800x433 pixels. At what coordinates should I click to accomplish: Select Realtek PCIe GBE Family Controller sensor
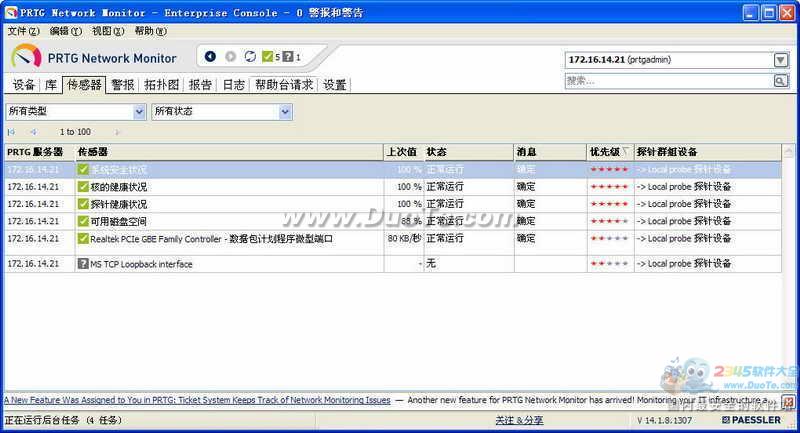[393, 243]
